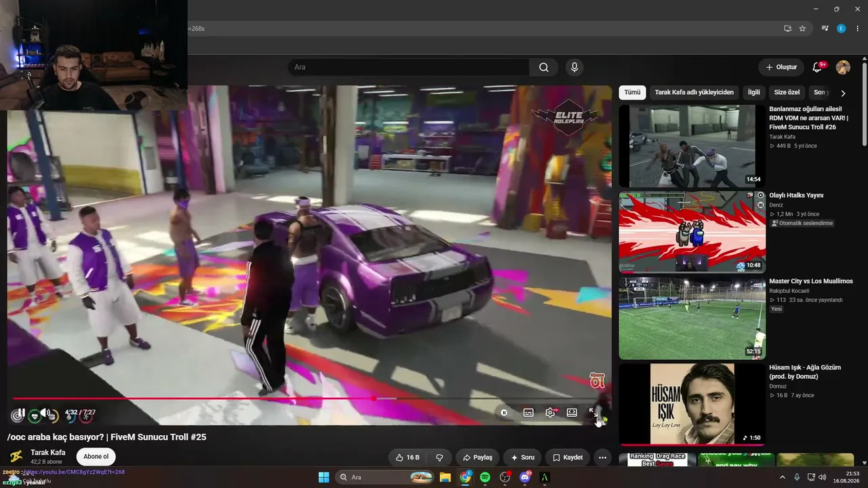Open the taskbar network tray icon

pos(811,477)
